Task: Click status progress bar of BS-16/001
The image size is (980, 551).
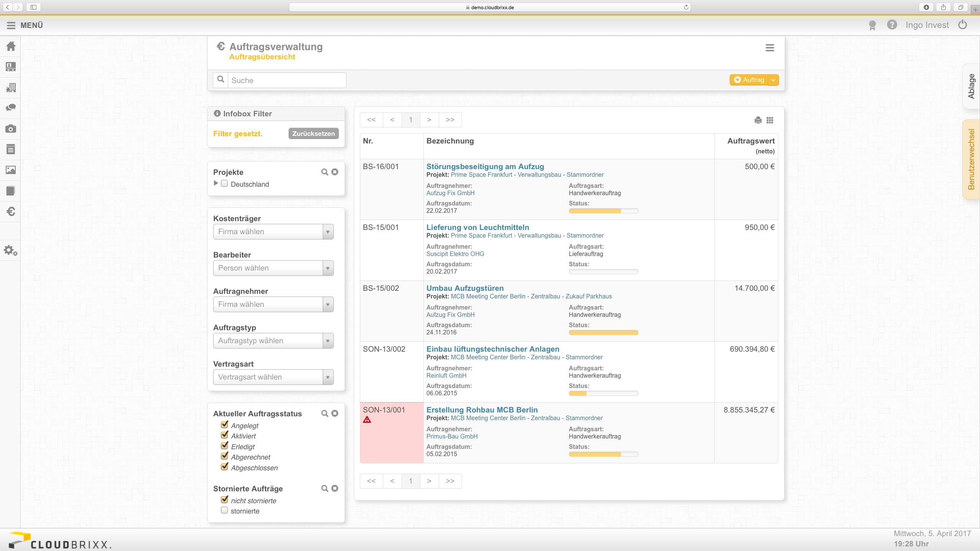Action: [603, 211]
